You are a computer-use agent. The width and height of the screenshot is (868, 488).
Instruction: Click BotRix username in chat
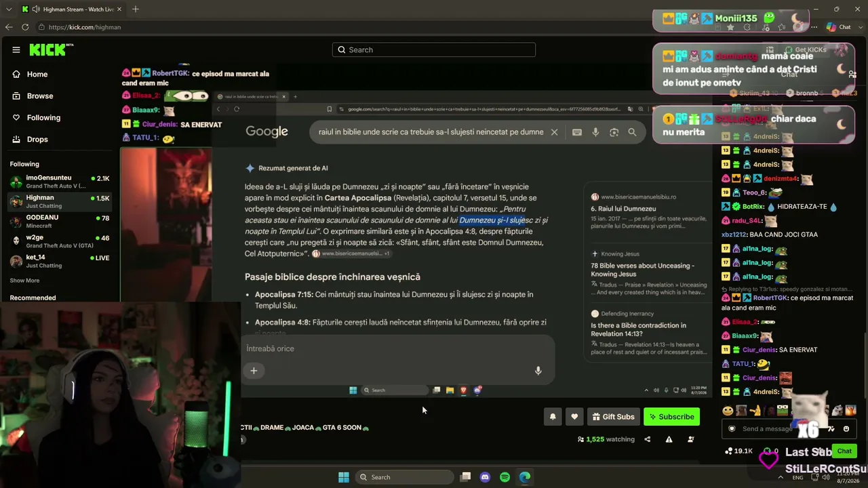[753, 207]
